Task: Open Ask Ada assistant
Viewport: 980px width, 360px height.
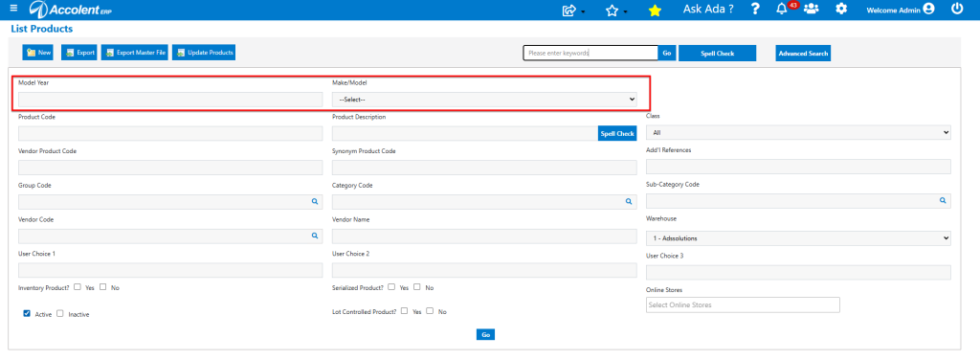Action: point(708,10)
